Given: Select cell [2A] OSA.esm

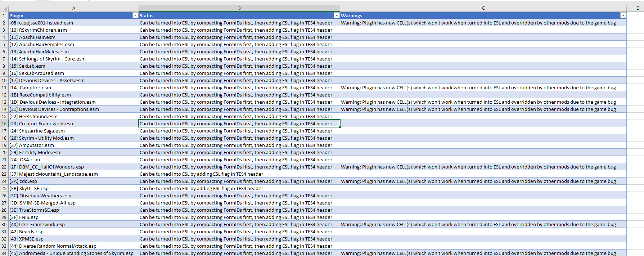Looking at the screenshot, I should coord(73,160).
